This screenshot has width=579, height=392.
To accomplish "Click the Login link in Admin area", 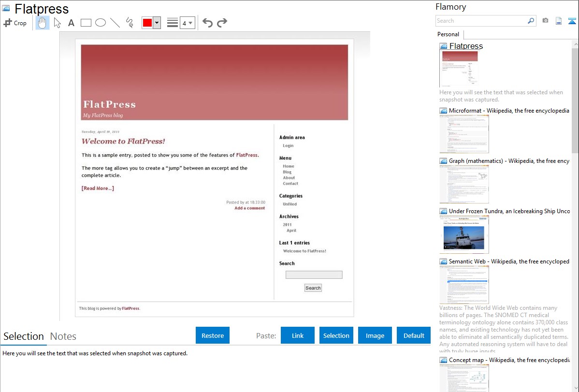I will coord(288,145).
